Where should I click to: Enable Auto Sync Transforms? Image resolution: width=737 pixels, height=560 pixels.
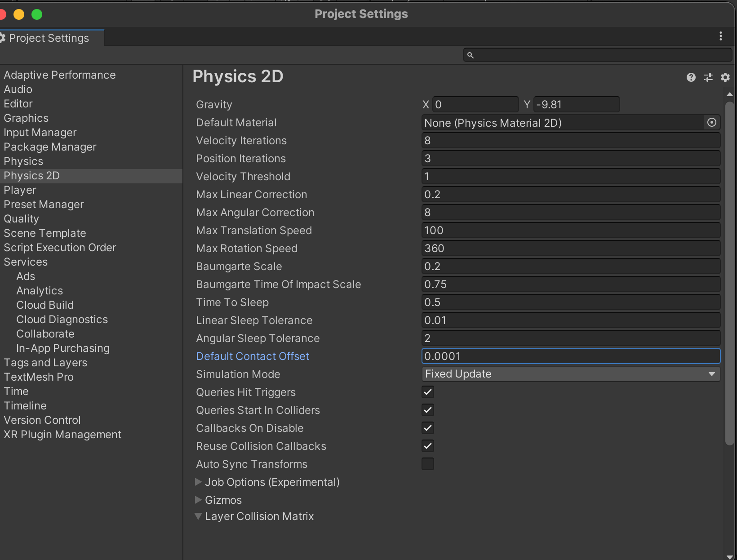pos(428,464)
